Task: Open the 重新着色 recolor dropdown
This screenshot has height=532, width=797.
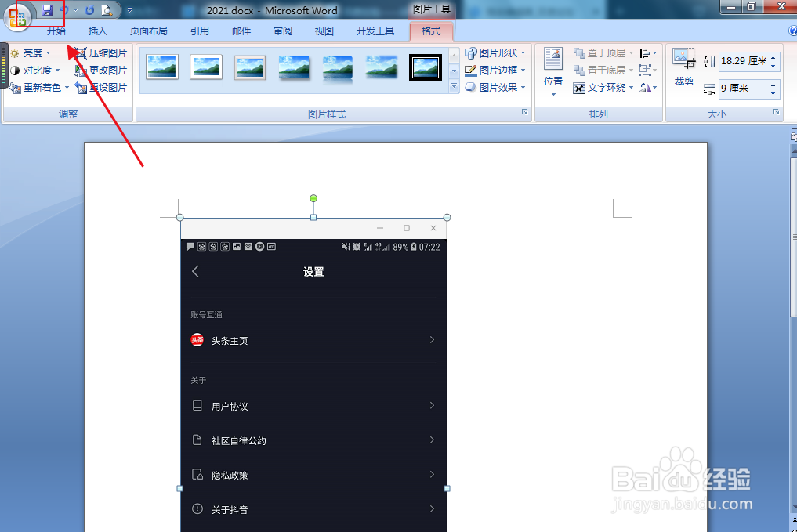Action: (40, 88)
